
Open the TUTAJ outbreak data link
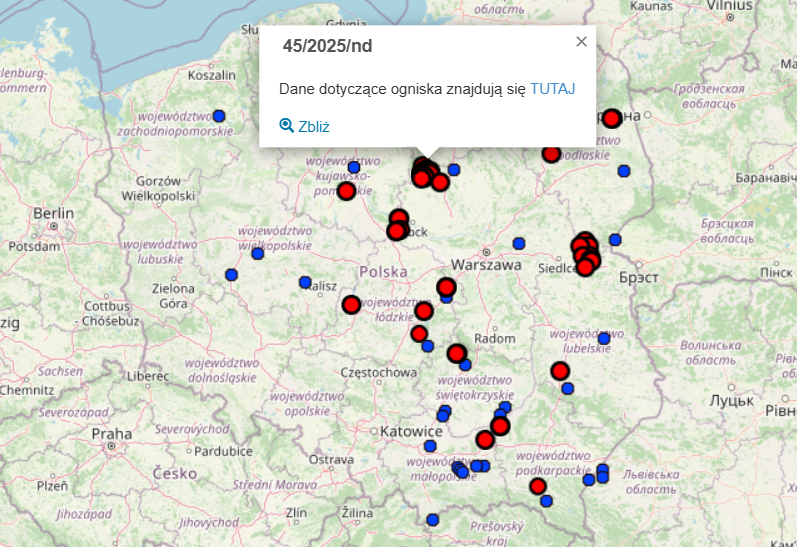[552, 89]
